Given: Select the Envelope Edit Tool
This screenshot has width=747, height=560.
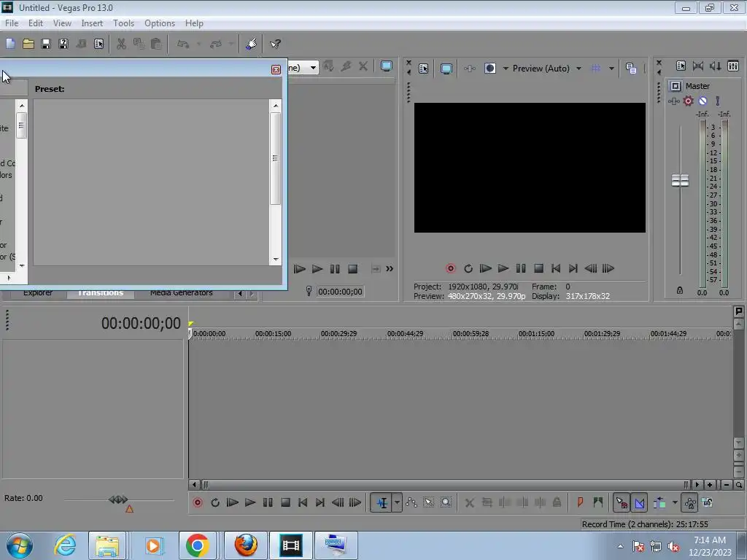Looking at the screenshot, I should [x=411, y=502].
